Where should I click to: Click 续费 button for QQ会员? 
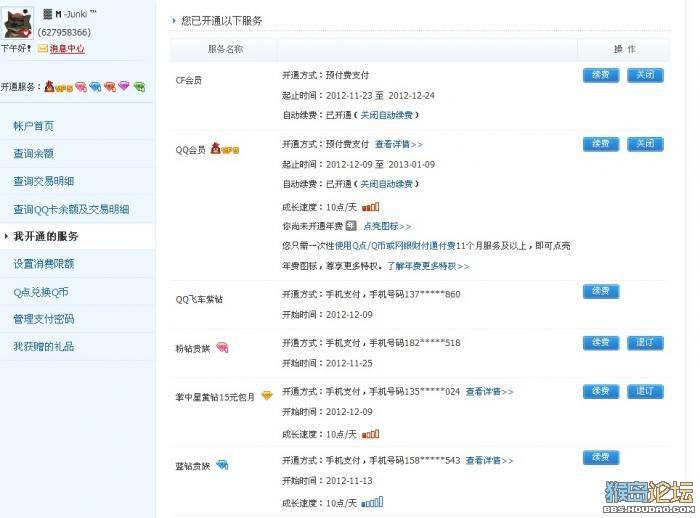pyautogui.click(x=601, y=144)
